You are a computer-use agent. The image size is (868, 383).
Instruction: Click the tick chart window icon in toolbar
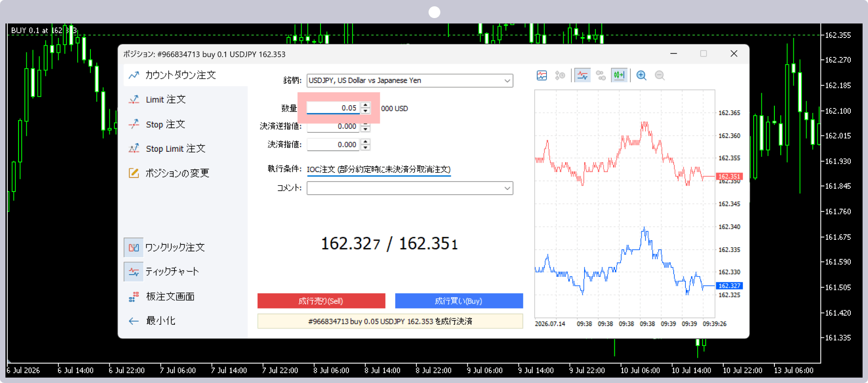pos(542,75)
